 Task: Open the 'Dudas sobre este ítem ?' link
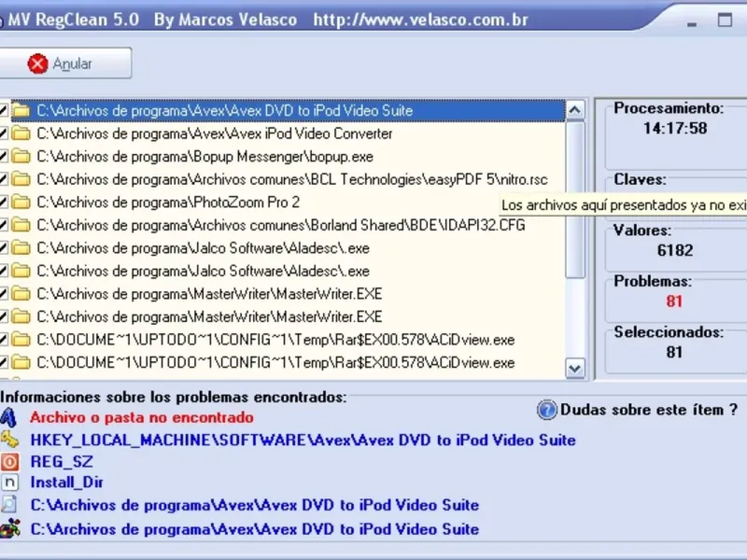point(648,410)
